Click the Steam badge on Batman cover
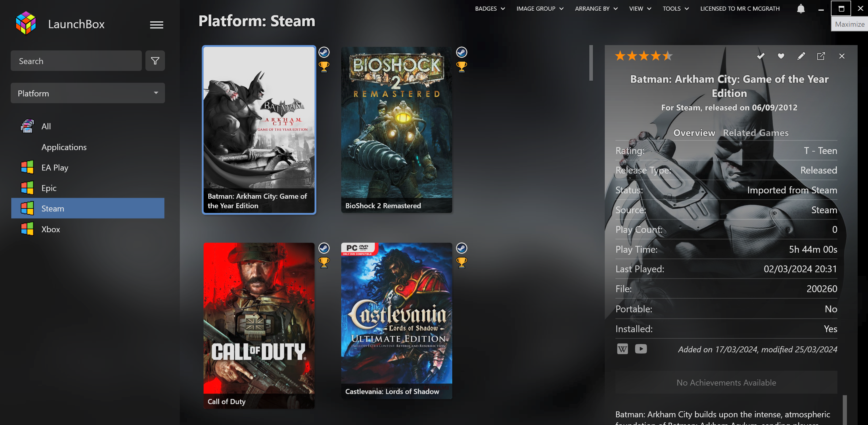Image resolution: width=868 pixels, height=425 pixels. coord(324,52)
